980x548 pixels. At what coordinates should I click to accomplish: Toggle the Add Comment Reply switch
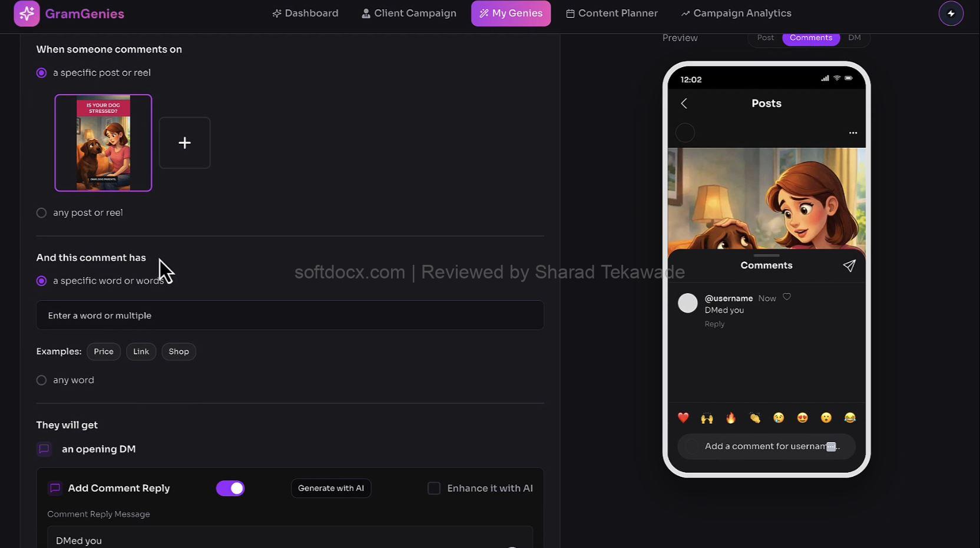click(x=230, y=489)
